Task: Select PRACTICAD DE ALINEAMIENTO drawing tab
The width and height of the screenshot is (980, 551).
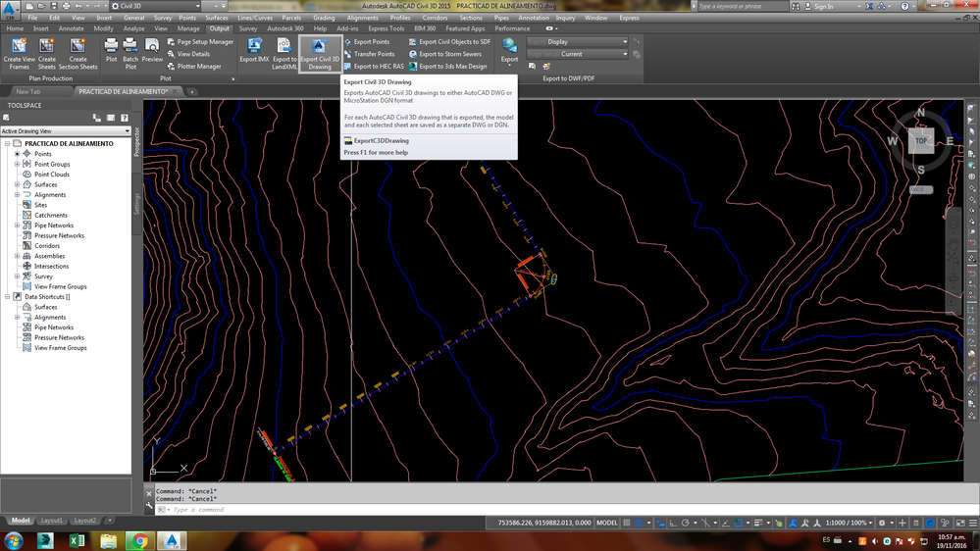Action: (x=124, y=92)
